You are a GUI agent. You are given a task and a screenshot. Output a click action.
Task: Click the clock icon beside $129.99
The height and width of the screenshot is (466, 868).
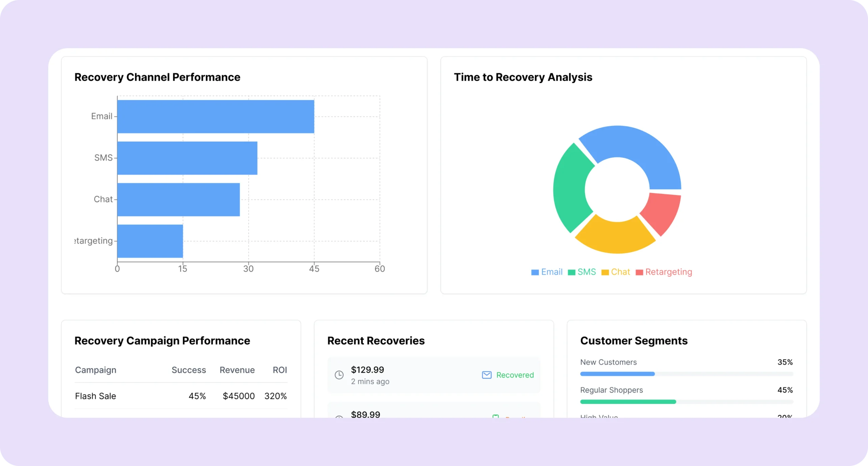(339, 375)
